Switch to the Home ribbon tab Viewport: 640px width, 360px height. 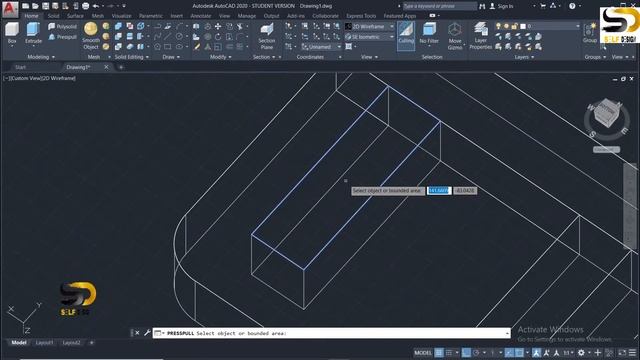coord(31,16)
